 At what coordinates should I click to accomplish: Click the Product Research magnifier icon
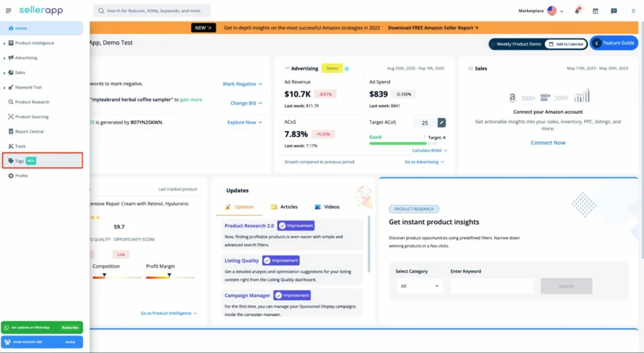coord(11,102)
